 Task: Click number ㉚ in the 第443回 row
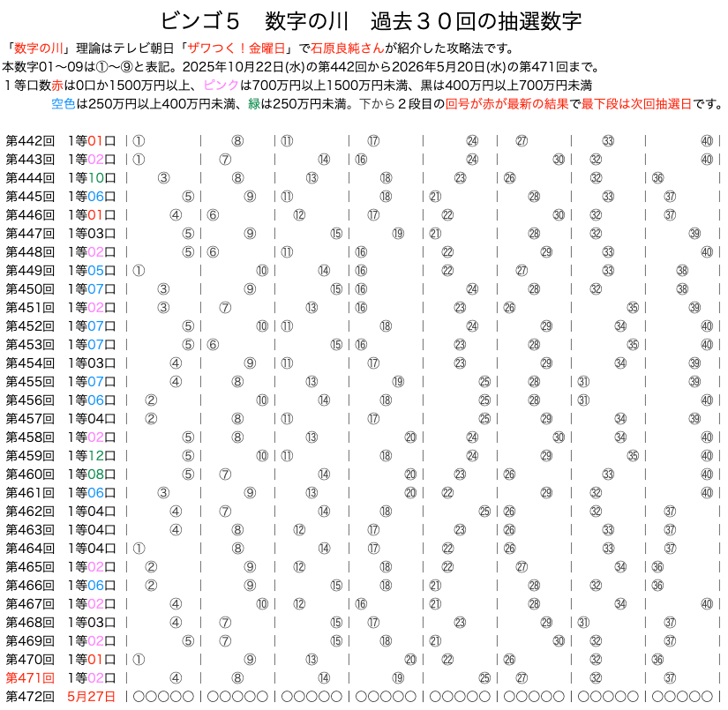click(559, 160)
